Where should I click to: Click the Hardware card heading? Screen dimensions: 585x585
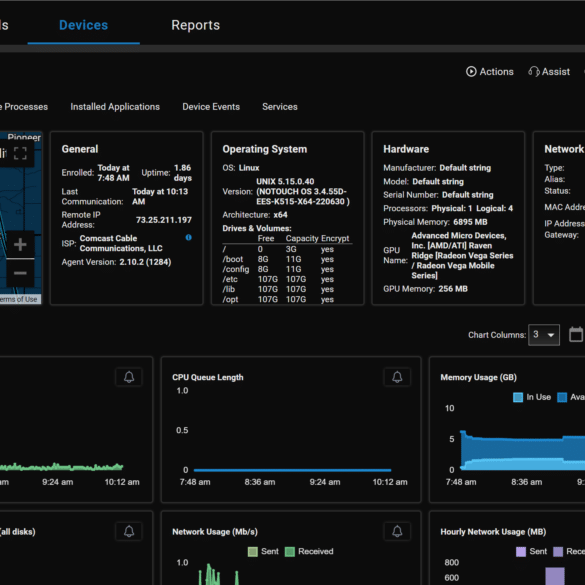406,149
